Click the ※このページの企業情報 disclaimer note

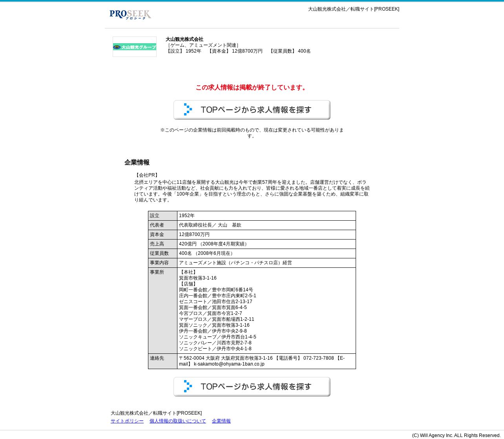[252, 133]
